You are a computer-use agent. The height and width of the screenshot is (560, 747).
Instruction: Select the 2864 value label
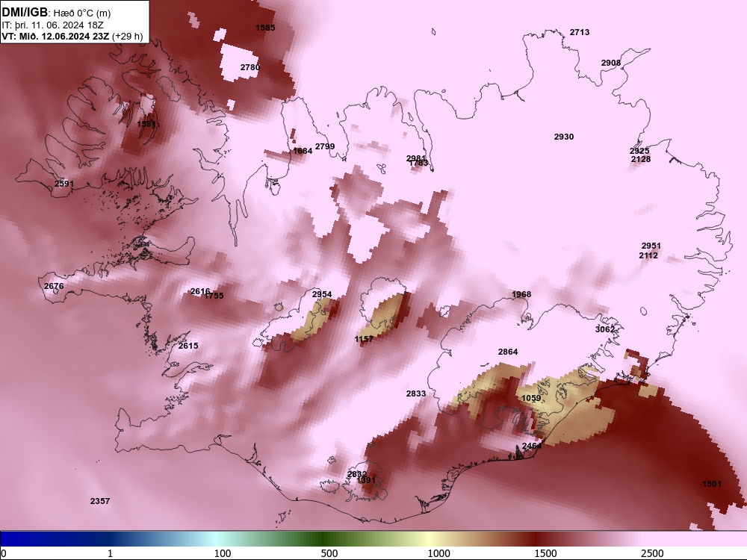[508, 352]
